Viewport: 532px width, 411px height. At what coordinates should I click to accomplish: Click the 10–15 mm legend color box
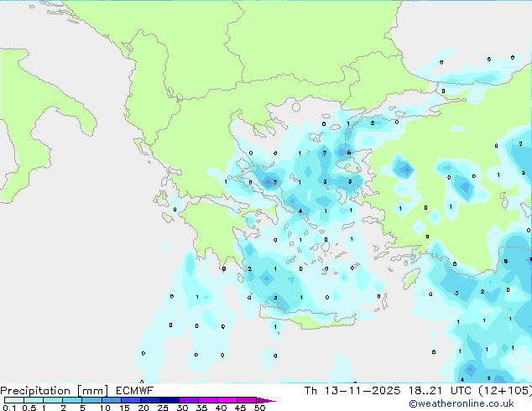click(112, 400)
